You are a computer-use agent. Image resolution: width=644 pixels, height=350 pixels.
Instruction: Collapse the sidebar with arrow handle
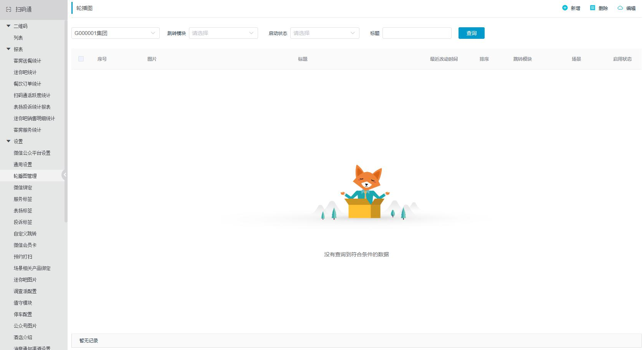coord(65,175)
